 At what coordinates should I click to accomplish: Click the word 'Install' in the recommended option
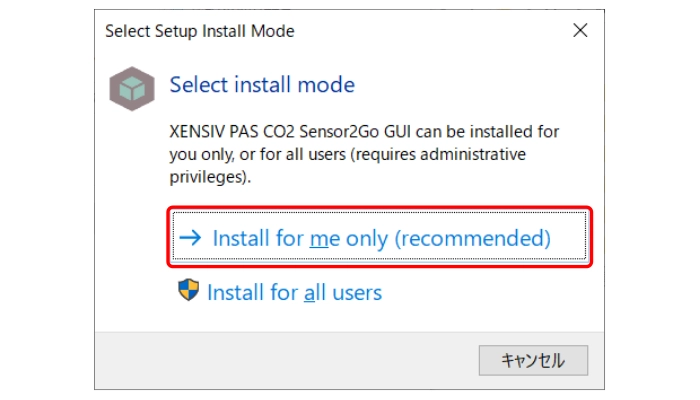(241, 238)
